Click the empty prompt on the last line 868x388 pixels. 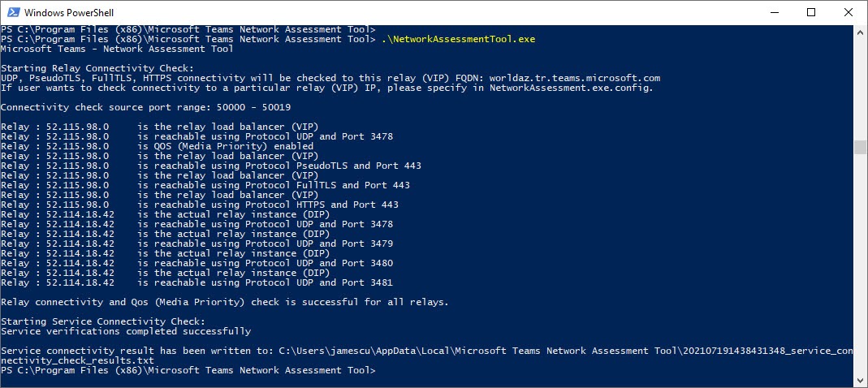tap(382, 370)
